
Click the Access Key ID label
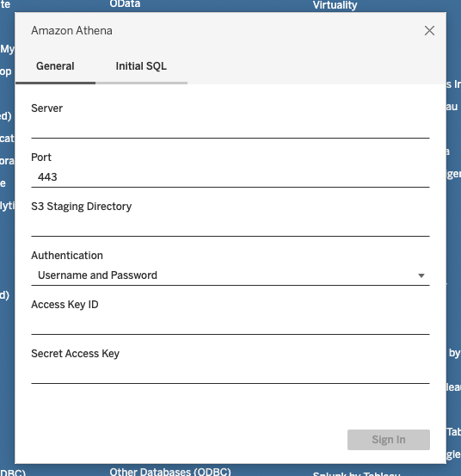(65, 305)
